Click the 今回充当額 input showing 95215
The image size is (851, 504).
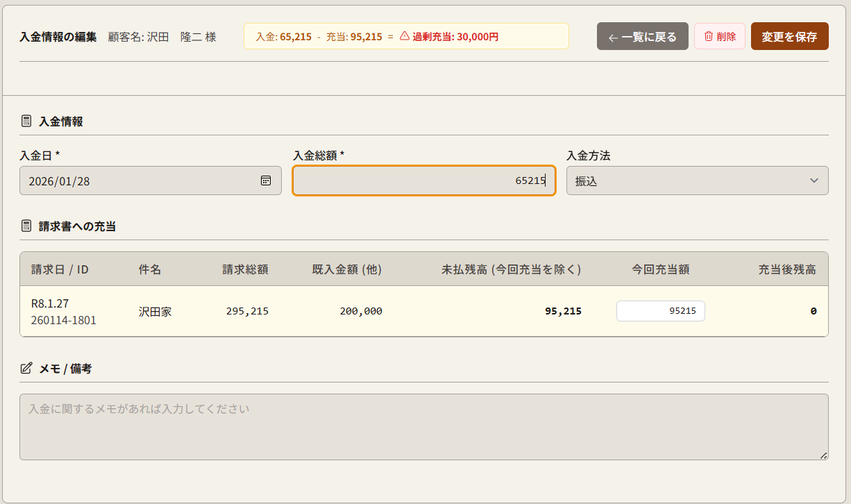pyautogui.click(x=660, y=311)
